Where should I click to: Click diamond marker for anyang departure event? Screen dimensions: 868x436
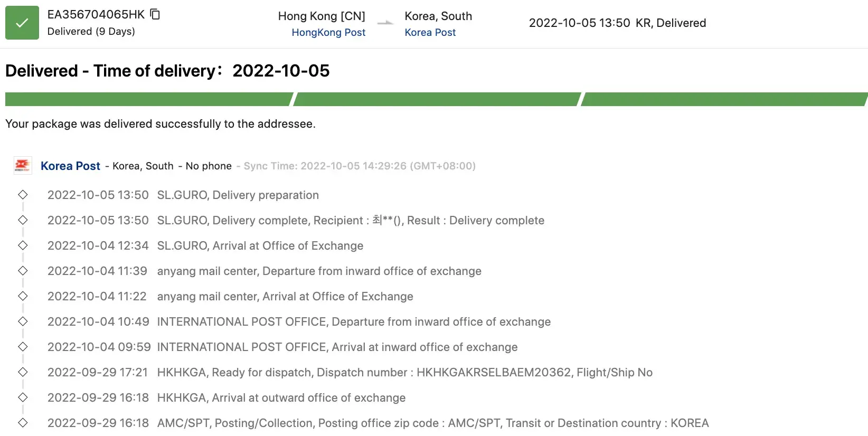pos(23,271)
